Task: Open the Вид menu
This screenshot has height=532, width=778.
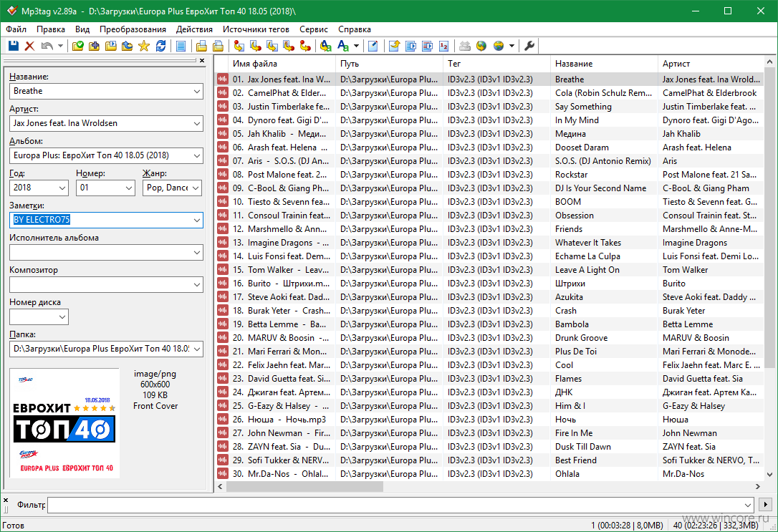Action: tap(82, 29)
